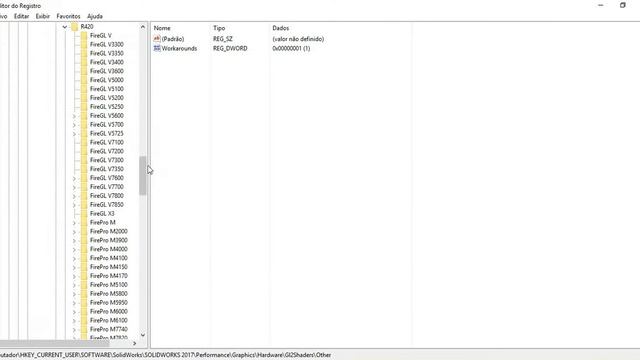Click the tree pane scroll down arrow

point(142,335)
